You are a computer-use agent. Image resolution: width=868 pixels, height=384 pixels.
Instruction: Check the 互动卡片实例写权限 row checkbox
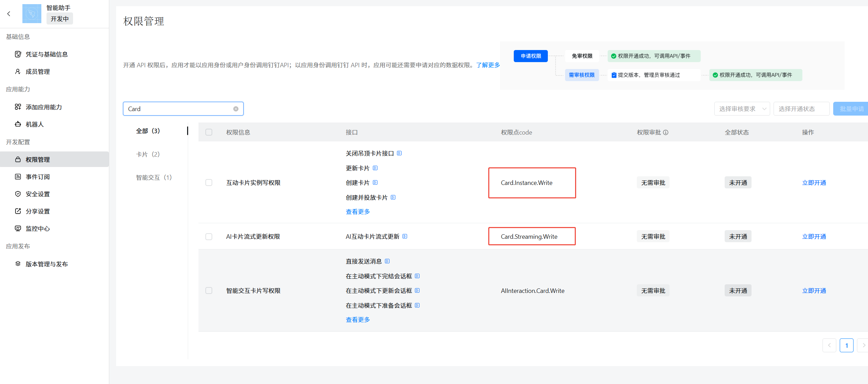(x=209, y=183)
